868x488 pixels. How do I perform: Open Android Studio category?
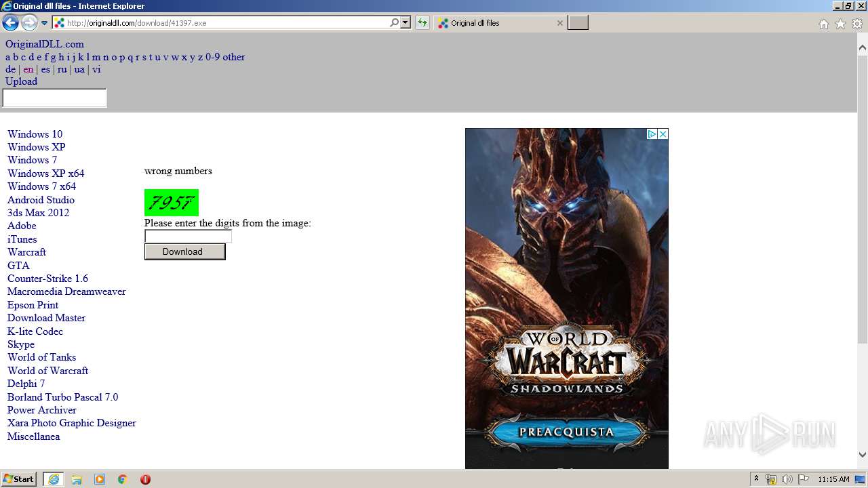tap(41, 200)
